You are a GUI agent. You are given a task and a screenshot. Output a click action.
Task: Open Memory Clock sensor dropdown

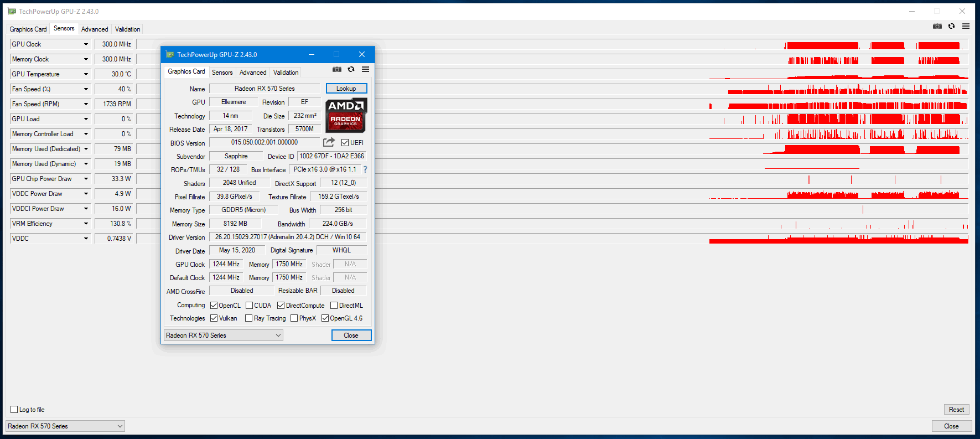86,59
